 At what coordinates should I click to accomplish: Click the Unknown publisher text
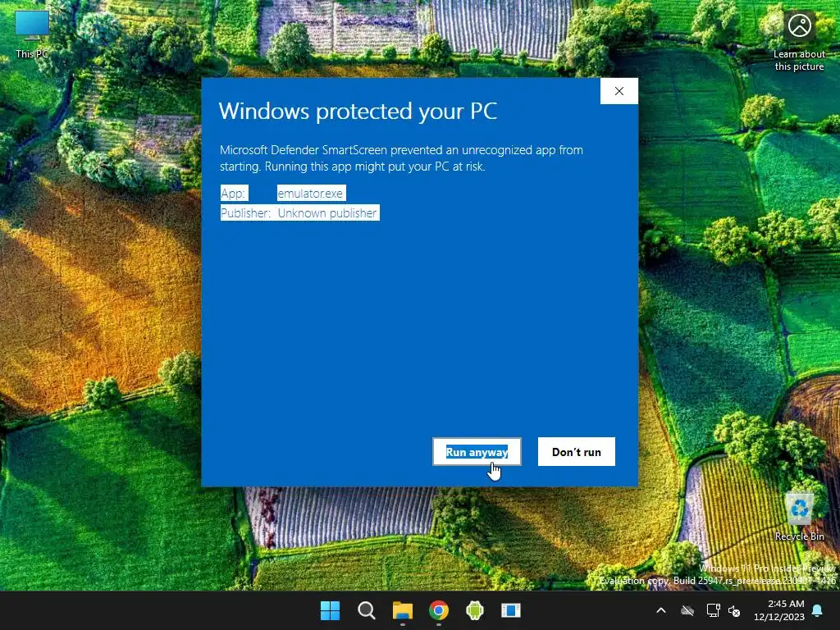point(327,213)
